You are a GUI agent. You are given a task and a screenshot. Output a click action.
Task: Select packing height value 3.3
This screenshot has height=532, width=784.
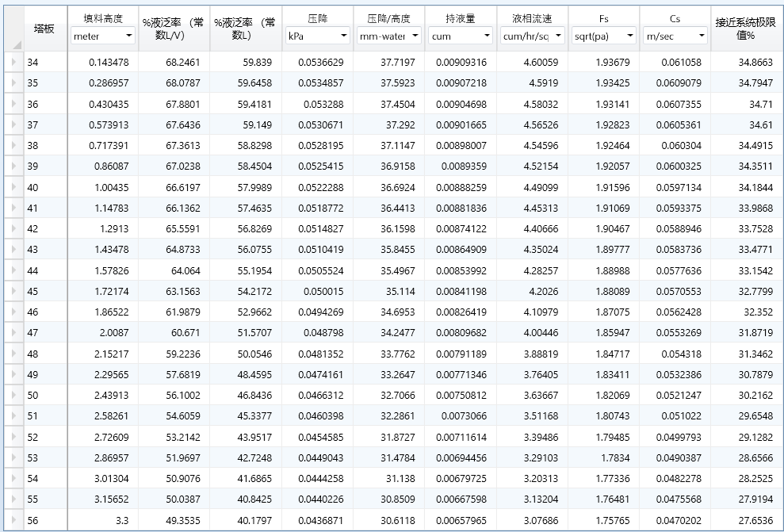click(x=122, y=520)
